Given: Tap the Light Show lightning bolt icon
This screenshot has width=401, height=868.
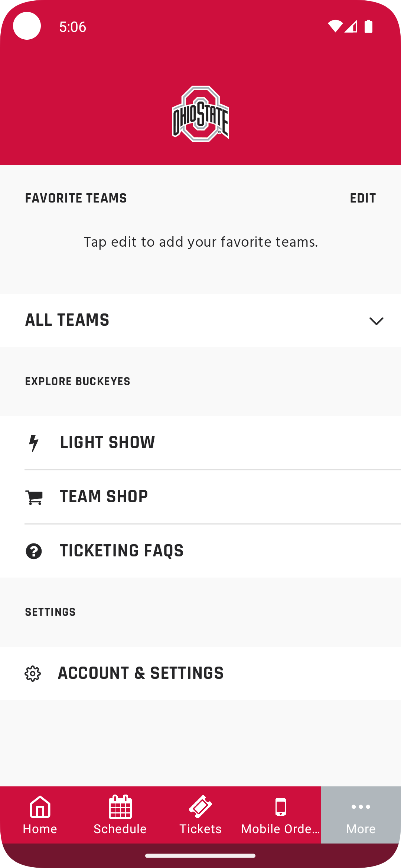Looking at the screenshot, I should pos(34,443).
